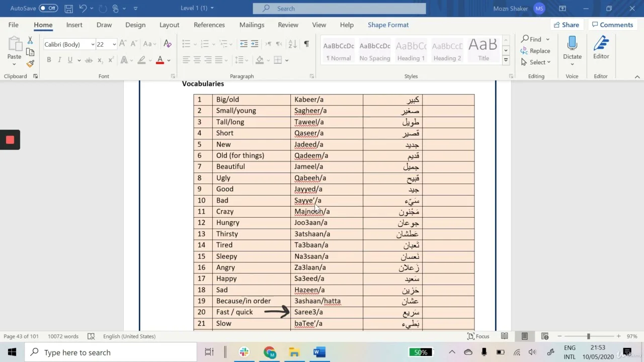
Task: Click the Share button
Action: pos(566,25)
